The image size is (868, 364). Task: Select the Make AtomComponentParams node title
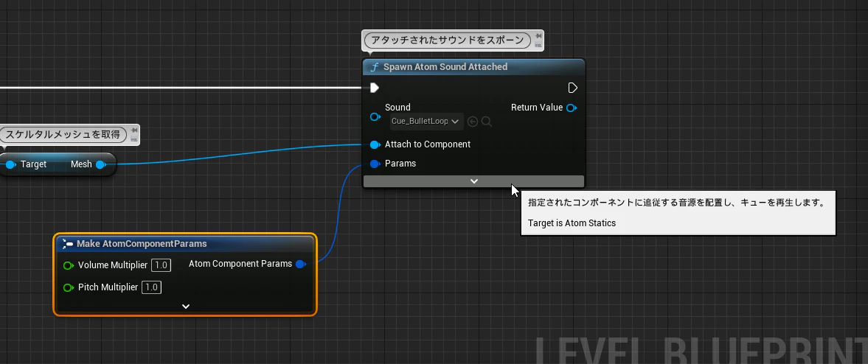(x=142, y=243)
